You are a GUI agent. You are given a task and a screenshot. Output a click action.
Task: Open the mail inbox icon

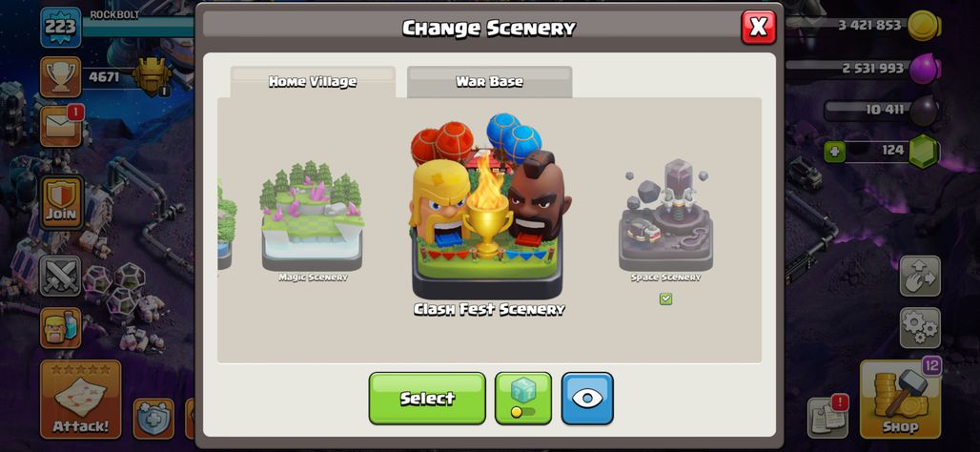click(x=61, y=126)
